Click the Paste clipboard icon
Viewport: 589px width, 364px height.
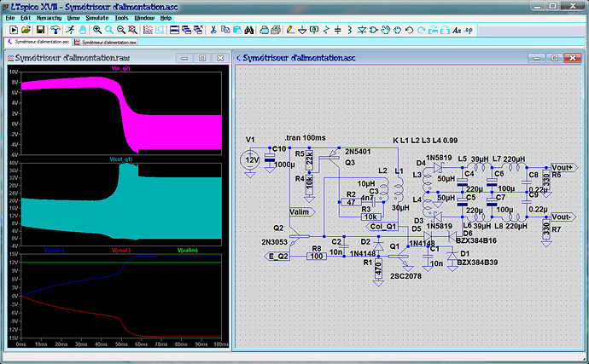237,30
